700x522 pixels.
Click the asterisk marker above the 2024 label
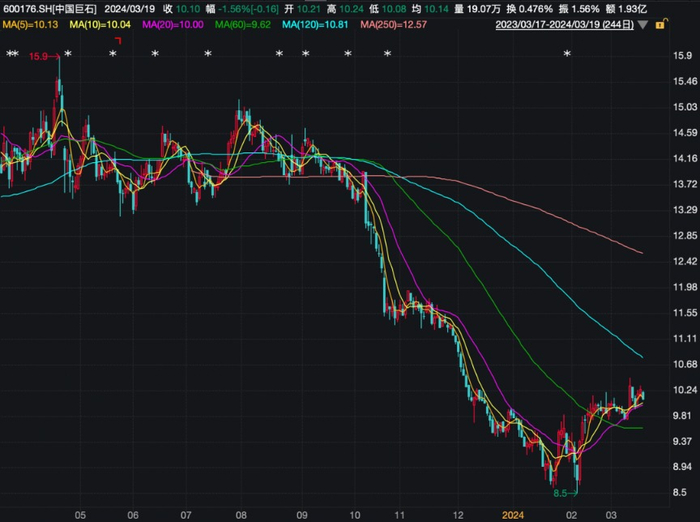566,53
